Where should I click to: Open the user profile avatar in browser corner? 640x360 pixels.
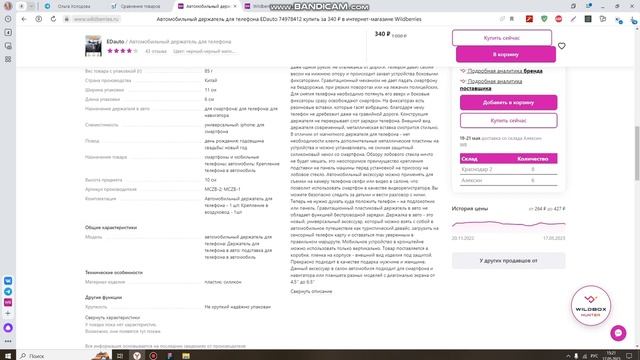pyautogui.click(x=8, y=6)
